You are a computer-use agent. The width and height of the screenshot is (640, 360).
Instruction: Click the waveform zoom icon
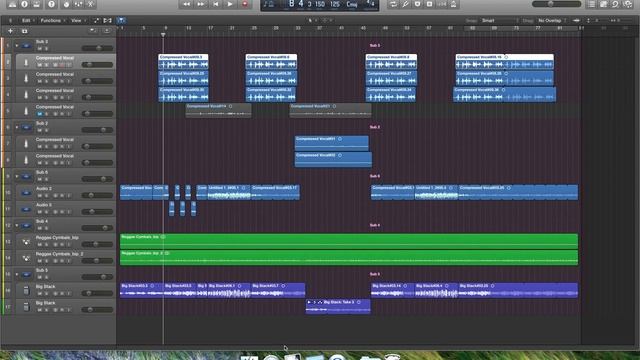pyautogui.click(x=576, y=20)
